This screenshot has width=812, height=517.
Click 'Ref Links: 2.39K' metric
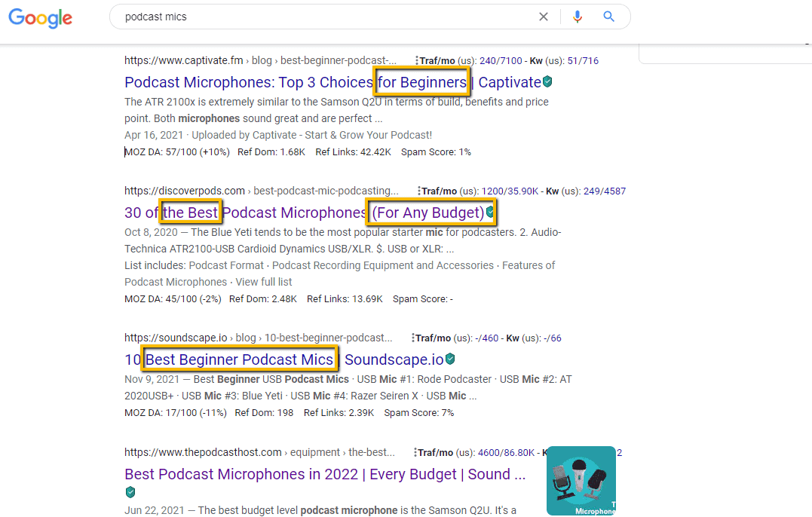(x=339, y=413)
